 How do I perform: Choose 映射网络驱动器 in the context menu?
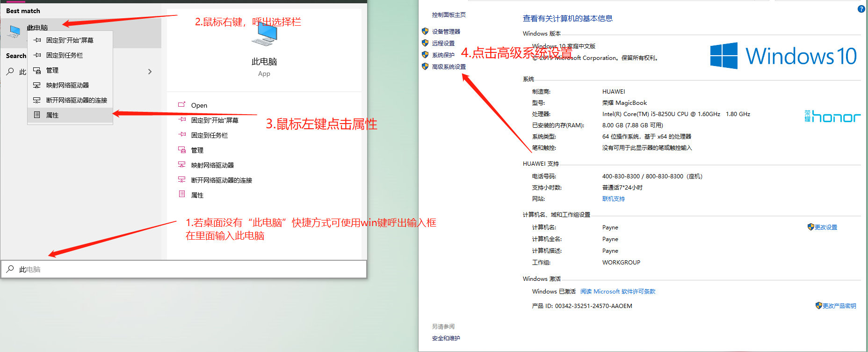point(67,85)
